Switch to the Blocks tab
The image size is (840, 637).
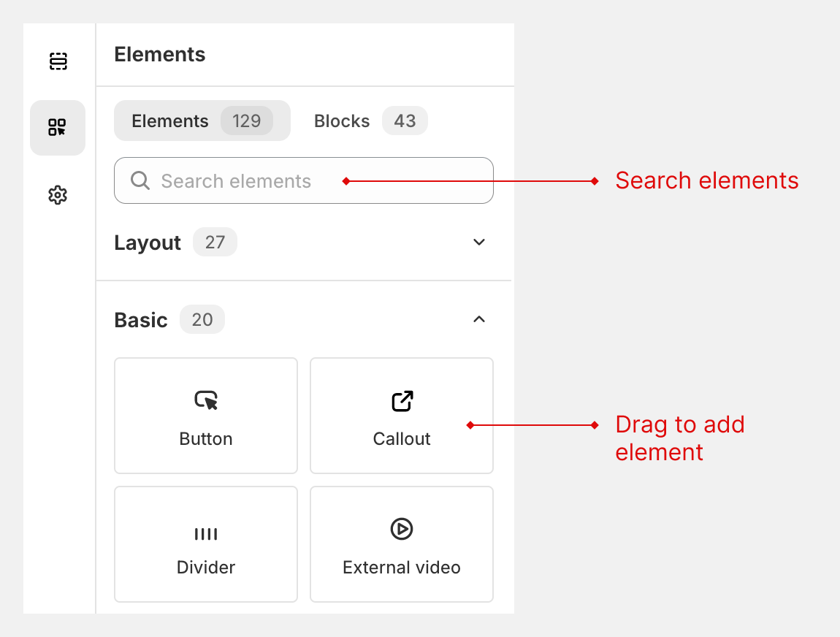click(x=341, y=121)
